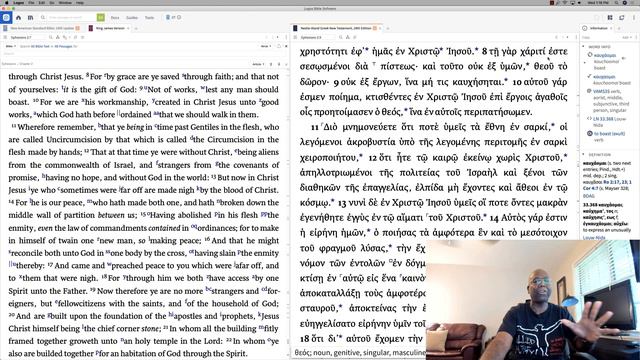Switch to New American Standard Bible tab
The height and width of the screenshot is (360, 640).
tap(42, 28)
